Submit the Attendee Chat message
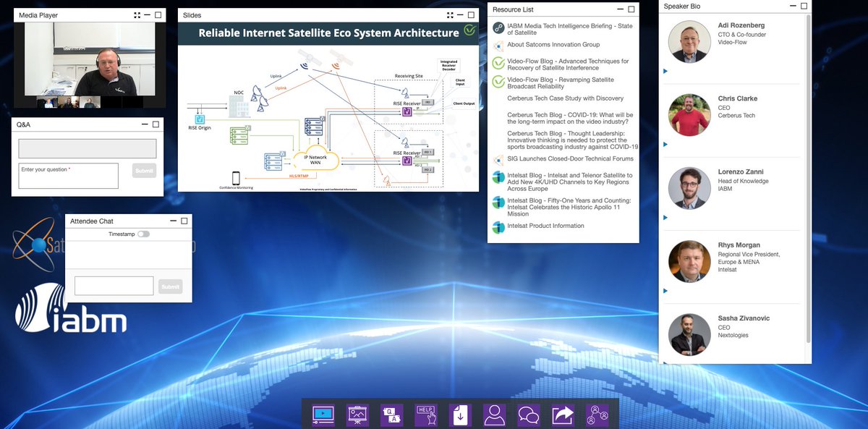Screen dimensions: 868x429 (171, 286)
